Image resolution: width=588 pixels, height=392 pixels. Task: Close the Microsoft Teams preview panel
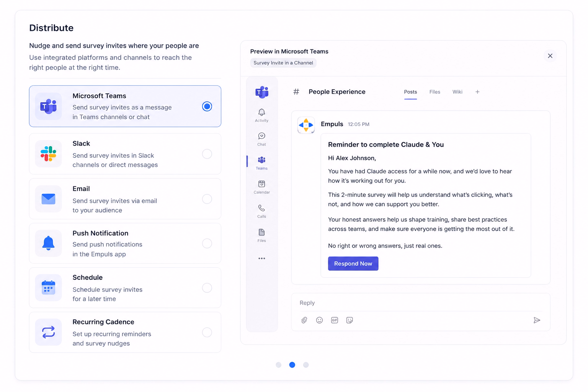(550, 56)
